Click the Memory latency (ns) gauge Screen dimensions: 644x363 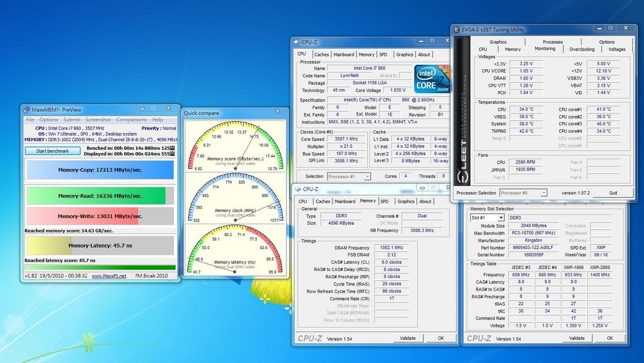click(x=235, y=249)
